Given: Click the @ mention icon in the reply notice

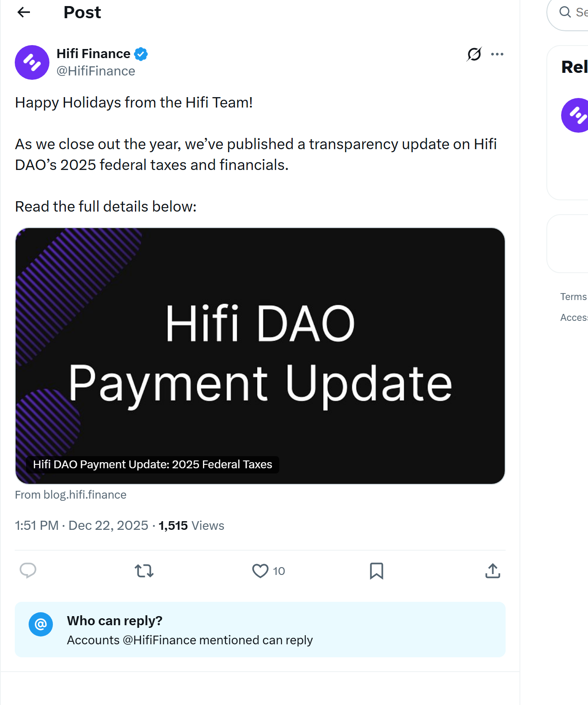Looking at the screenshot, I should point(40,624).
